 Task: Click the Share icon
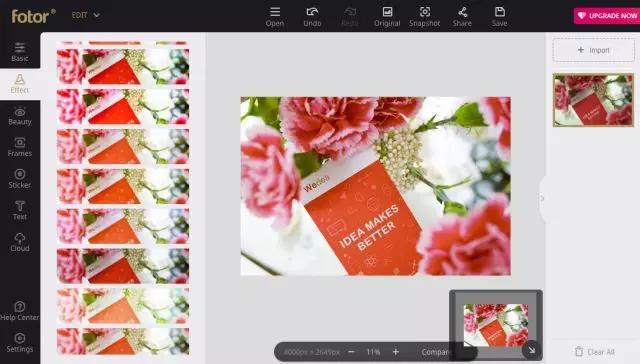[x=462, y=16]
